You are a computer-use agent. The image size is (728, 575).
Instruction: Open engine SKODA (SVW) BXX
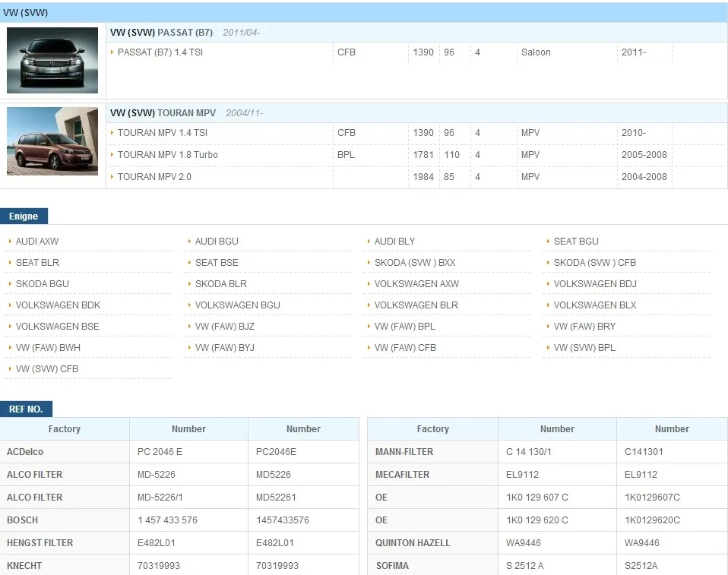click(x=415, y=263)
